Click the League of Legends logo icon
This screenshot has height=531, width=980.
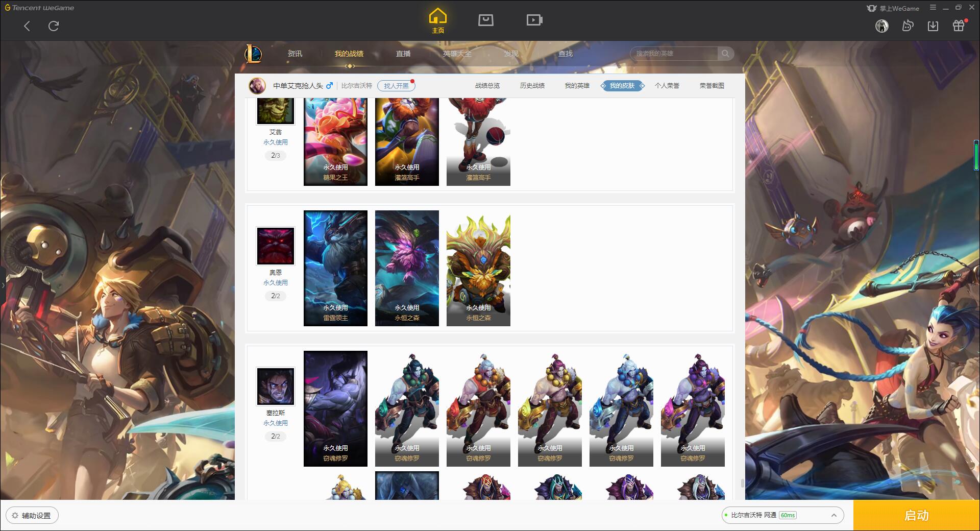[x=254, y=54]
